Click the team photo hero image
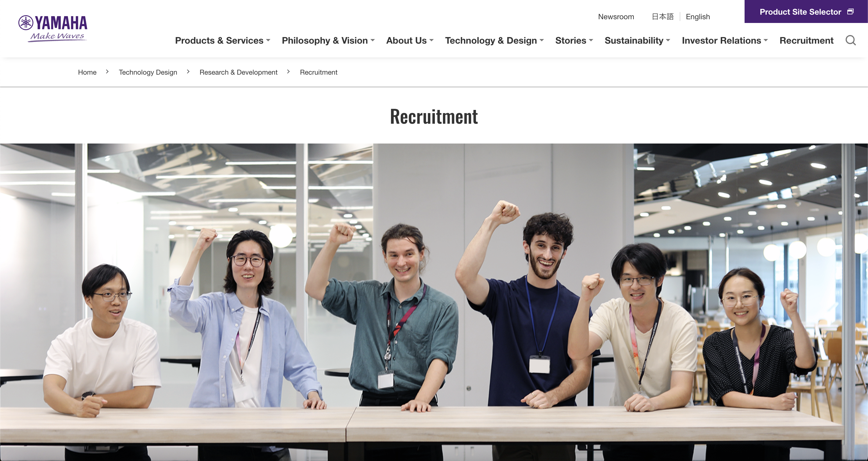 coord(434,302)
